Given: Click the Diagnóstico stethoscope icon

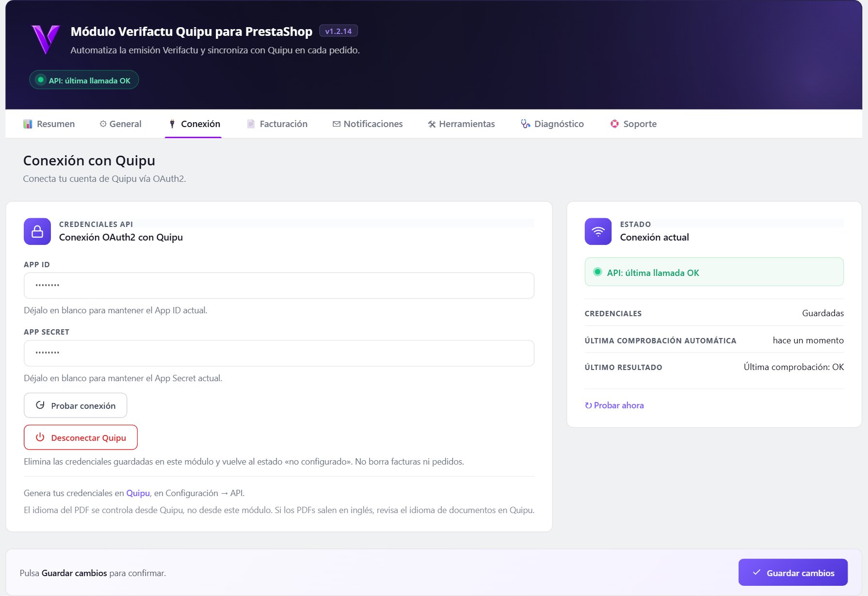Looking at the screenshot, I should pos(526,124).
